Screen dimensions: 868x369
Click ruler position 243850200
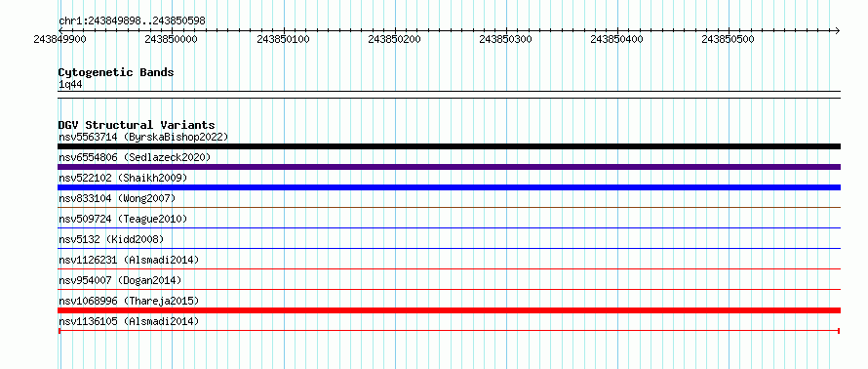click(394, 40)
